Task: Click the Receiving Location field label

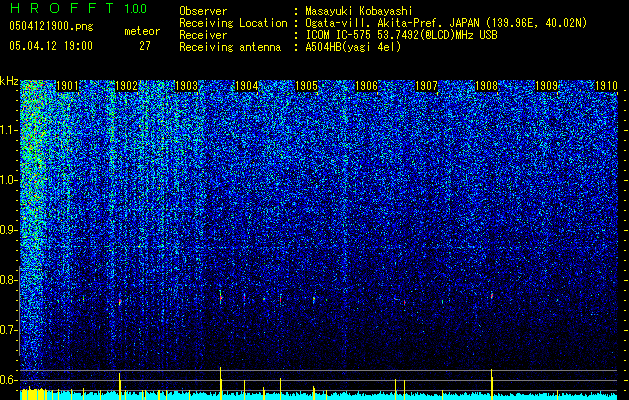Action: (x=233, y=23)
